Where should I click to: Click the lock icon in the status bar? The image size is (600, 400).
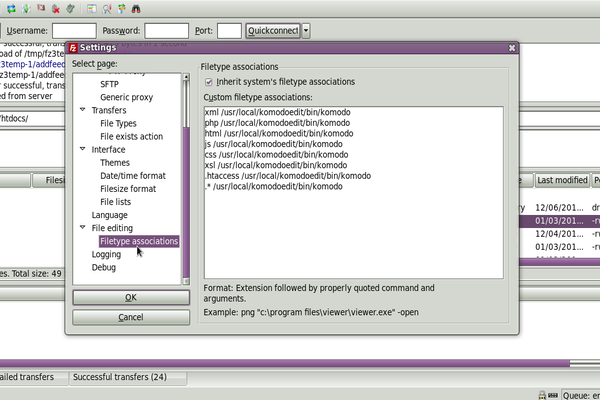[x=541, y=395]
